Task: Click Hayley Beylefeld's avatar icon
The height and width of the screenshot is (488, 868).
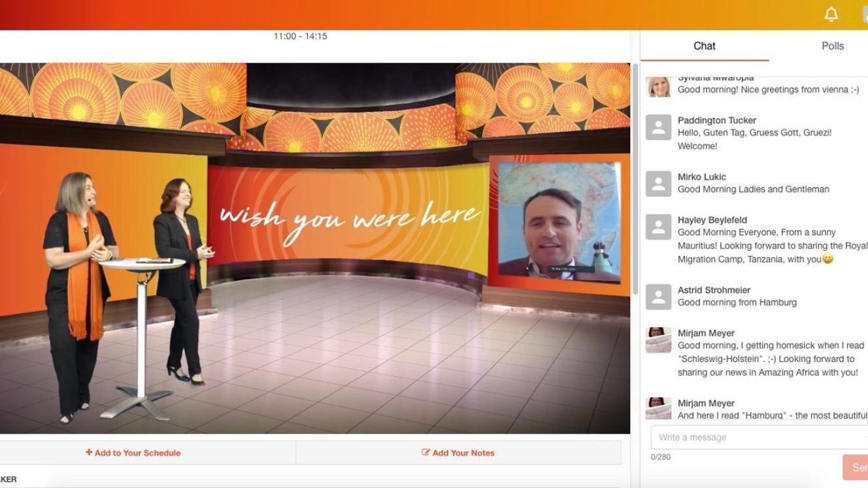Action: click(658, 227)
